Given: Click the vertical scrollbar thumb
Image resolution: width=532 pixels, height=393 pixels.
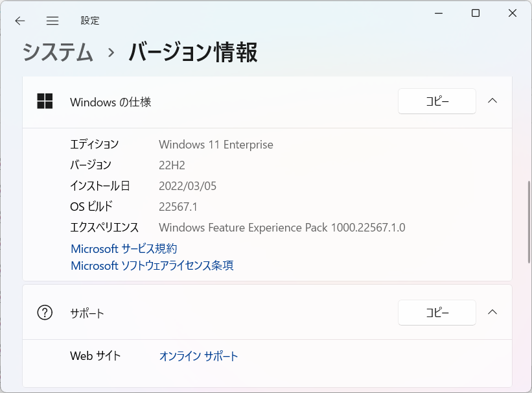Looking at the screenshot, I should point(529,222).
